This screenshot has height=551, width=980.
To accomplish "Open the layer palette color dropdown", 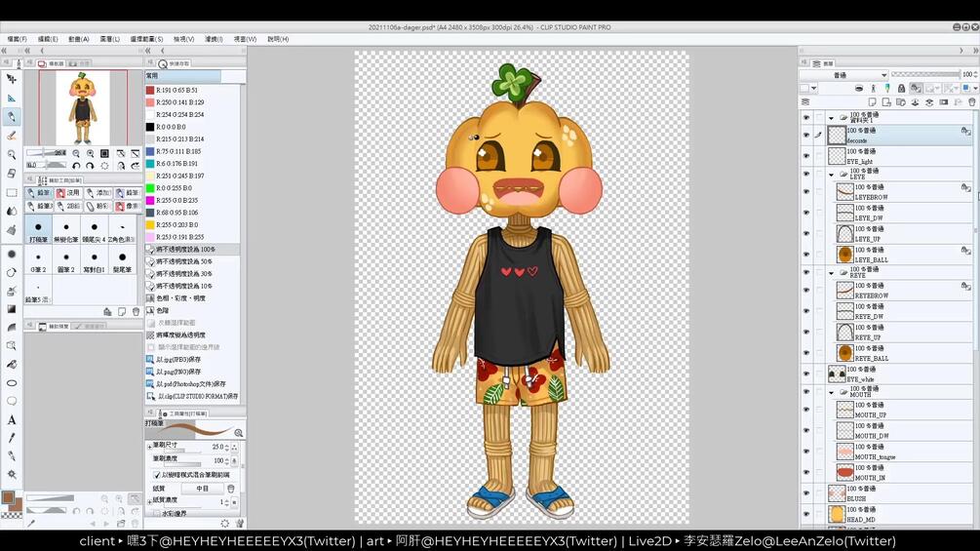I will pyautogui.click(x=808, y=89).
